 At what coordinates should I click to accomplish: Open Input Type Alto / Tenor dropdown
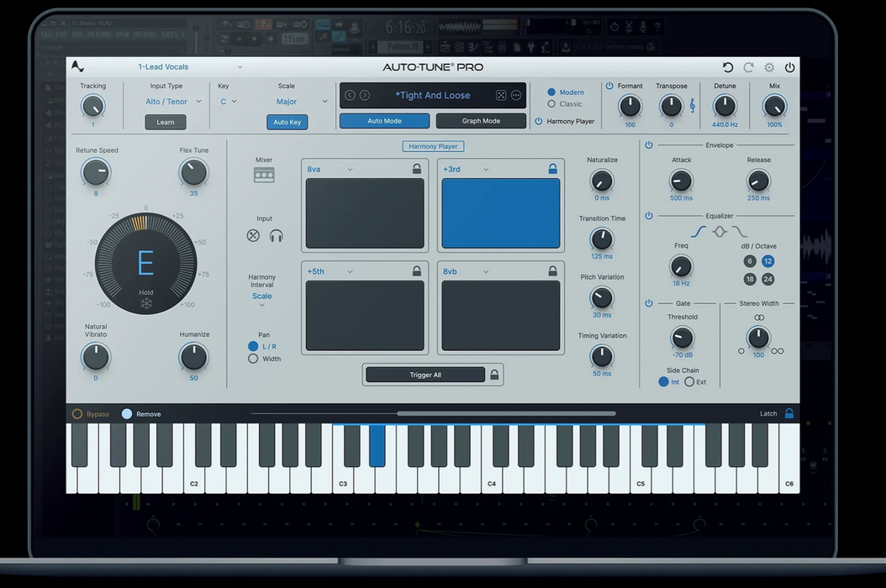click(x=173, y=102)
